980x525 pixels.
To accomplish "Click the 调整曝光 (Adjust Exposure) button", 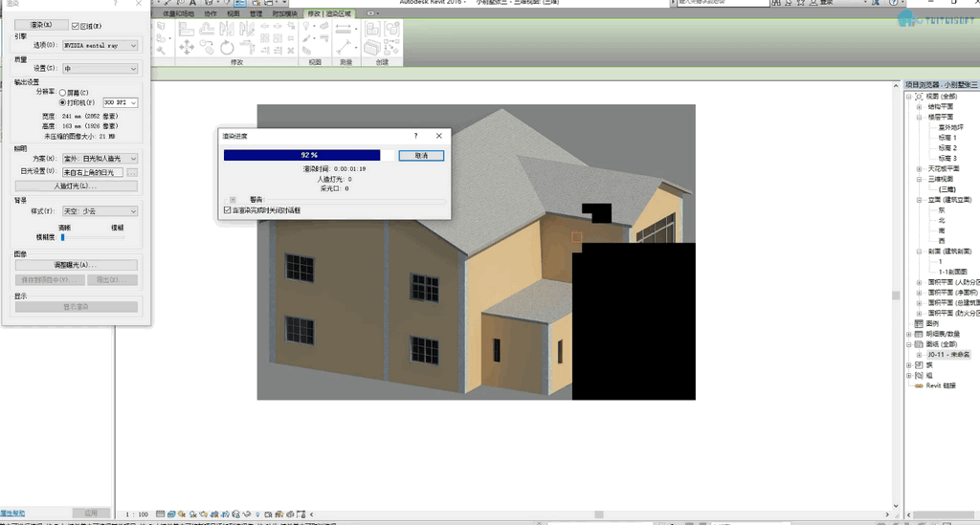I will [77, 265].
